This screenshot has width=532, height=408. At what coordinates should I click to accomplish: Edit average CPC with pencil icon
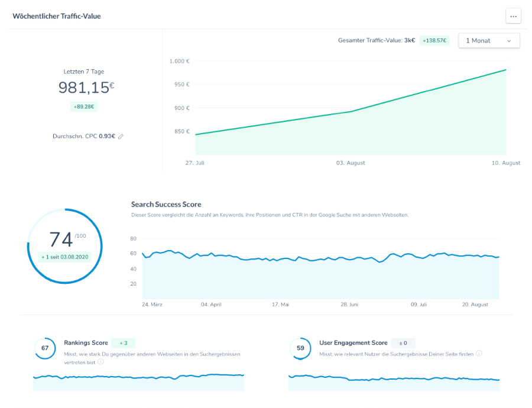tap(121, 137)
